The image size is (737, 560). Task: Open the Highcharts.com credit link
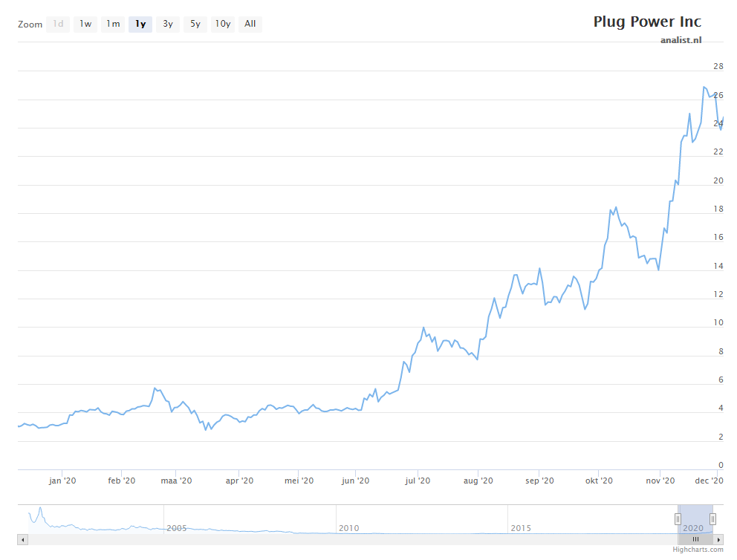click(x=698, y=549)
